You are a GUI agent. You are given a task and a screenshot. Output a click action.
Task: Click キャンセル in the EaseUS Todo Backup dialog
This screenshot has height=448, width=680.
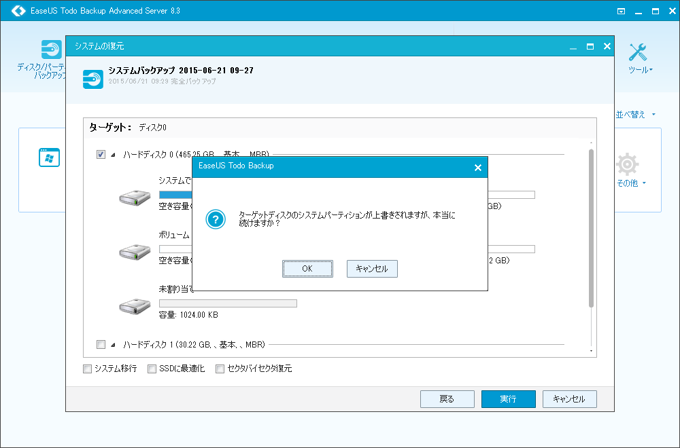(372, 268)
